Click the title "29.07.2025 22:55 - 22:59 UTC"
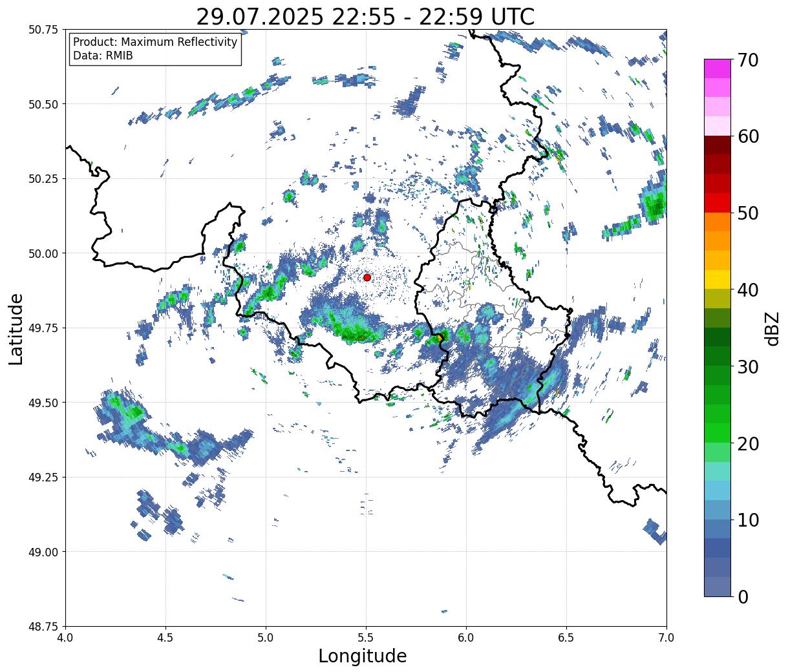Screen dimensions: 788x672 pyautogui.click(x=365, y=17)
